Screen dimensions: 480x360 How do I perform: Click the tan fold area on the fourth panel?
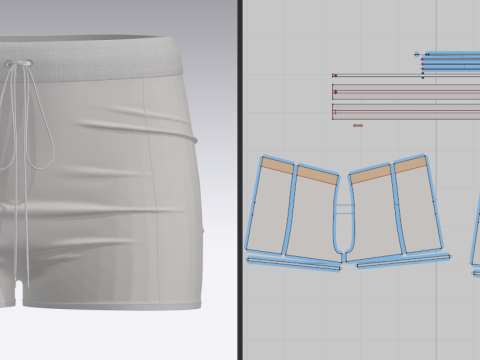pyautogui.click(x=411, y=165)
